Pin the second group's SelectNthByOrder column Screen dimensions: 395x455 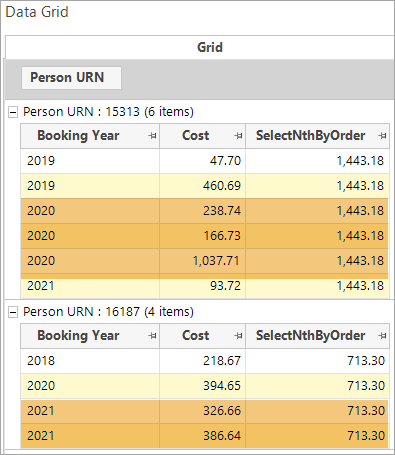pos(382,336)
